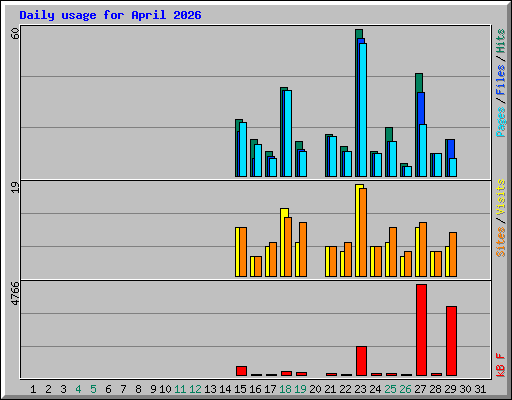Click green day label '5'

point(93,389)
